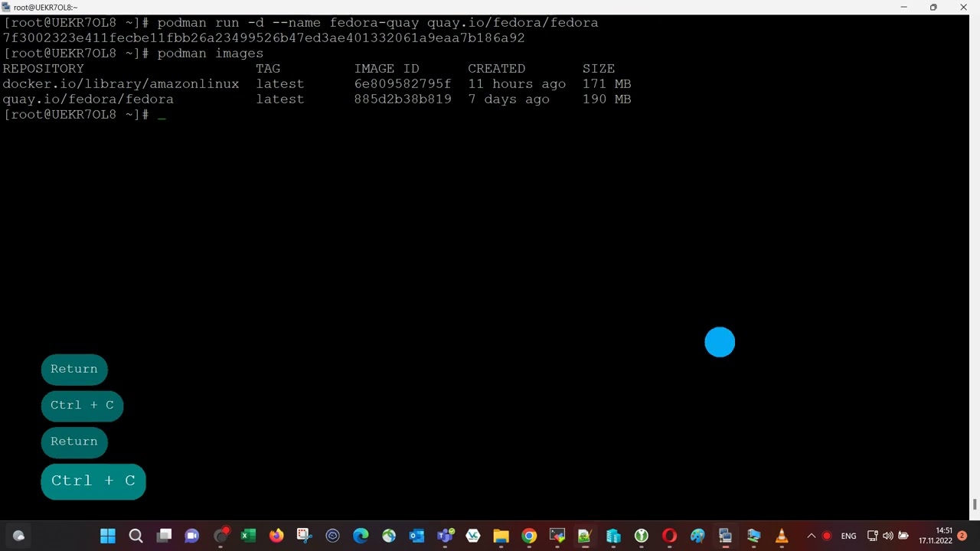This screenshot has width=980, height=551.
Task: Launch Firefox from the taskbar
Action: pos(276,536)
